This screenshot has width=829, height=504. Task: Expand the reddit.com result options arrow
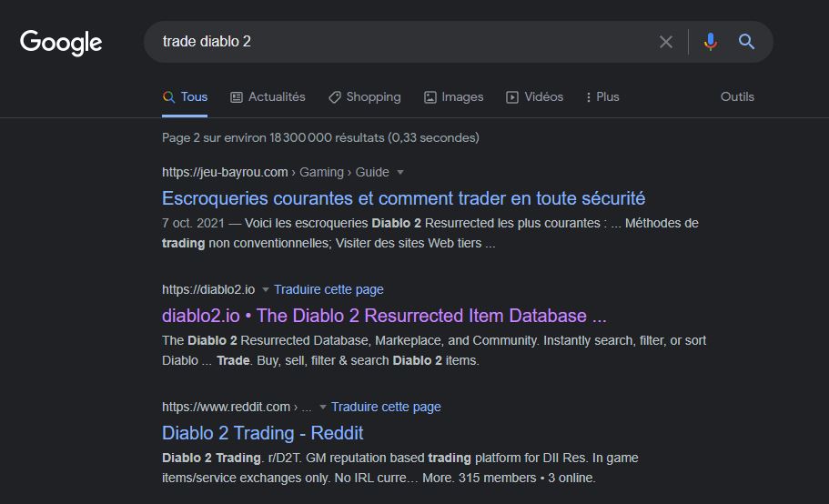[x=323, y=407]
